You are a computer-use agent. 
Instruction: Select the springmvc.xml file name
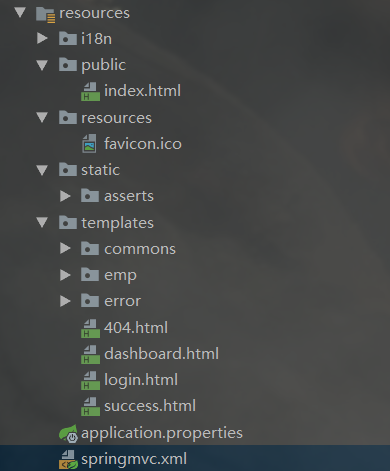click(134, 459)
